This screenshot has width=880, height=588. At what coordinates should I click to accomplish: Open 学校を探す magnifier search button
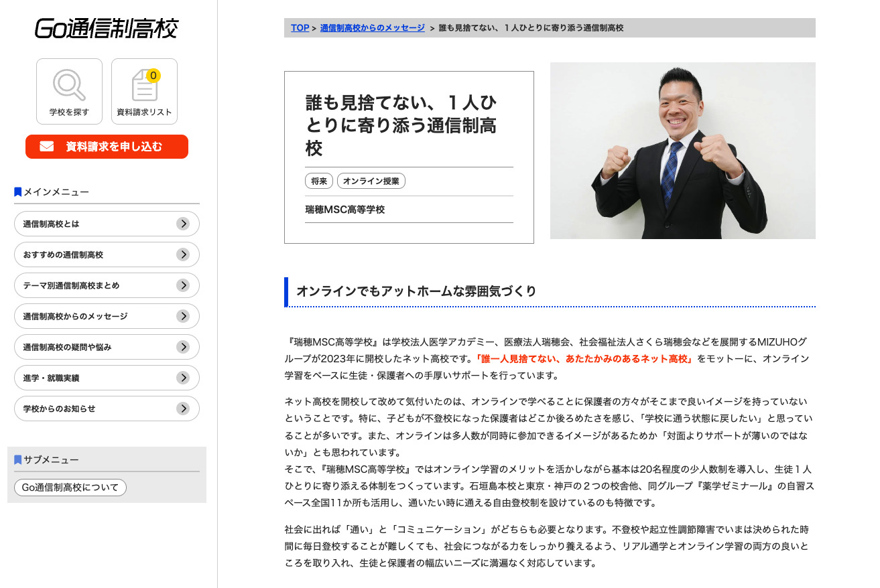point(69,91)
